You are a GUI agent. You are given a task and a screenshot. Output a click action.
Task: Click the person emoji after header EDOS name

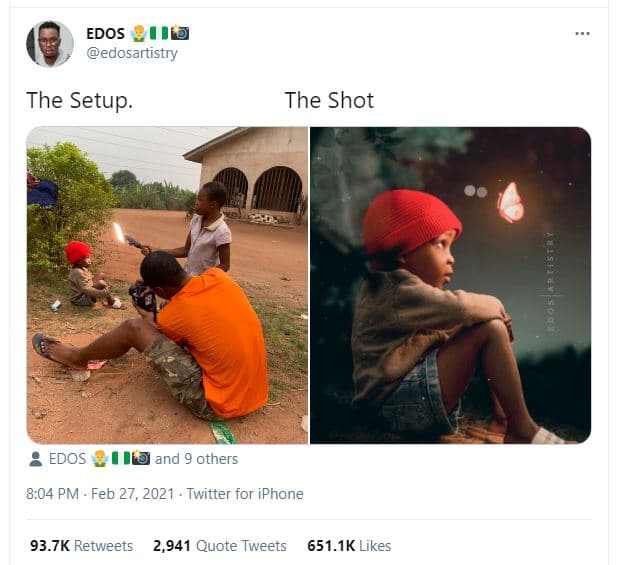(x=140, y=34)
